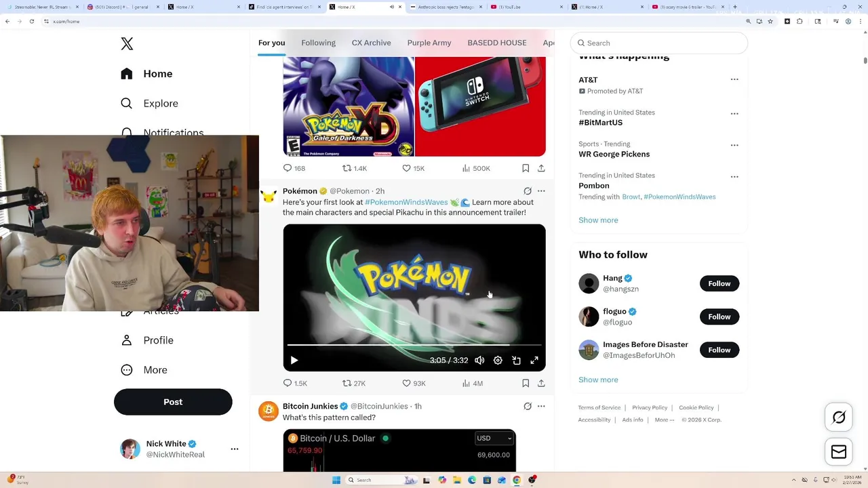Open the WR George Pickens trend

614,154
